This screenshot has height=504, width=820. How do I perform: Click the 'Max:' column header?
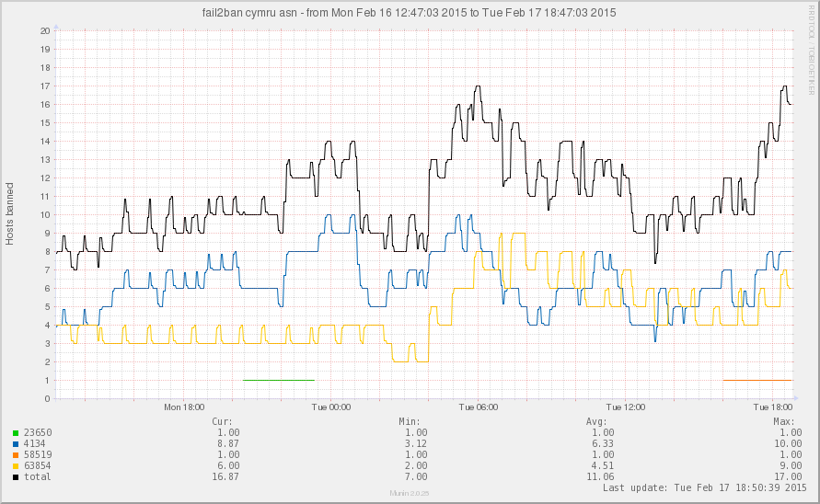(782, 421)
